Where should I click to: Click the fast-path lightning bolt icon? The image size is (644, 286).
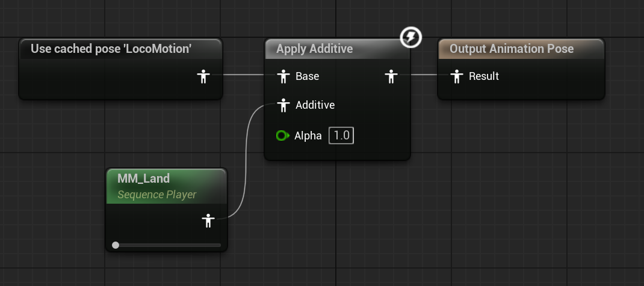(x=410, y=38)
